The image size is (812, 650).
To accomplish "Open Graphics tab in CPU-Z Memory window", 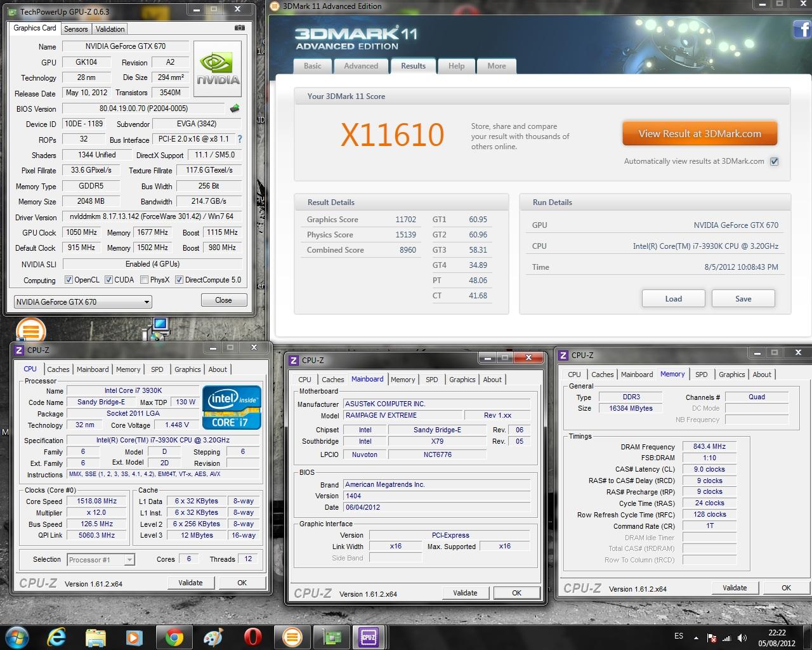I will 732,375.
